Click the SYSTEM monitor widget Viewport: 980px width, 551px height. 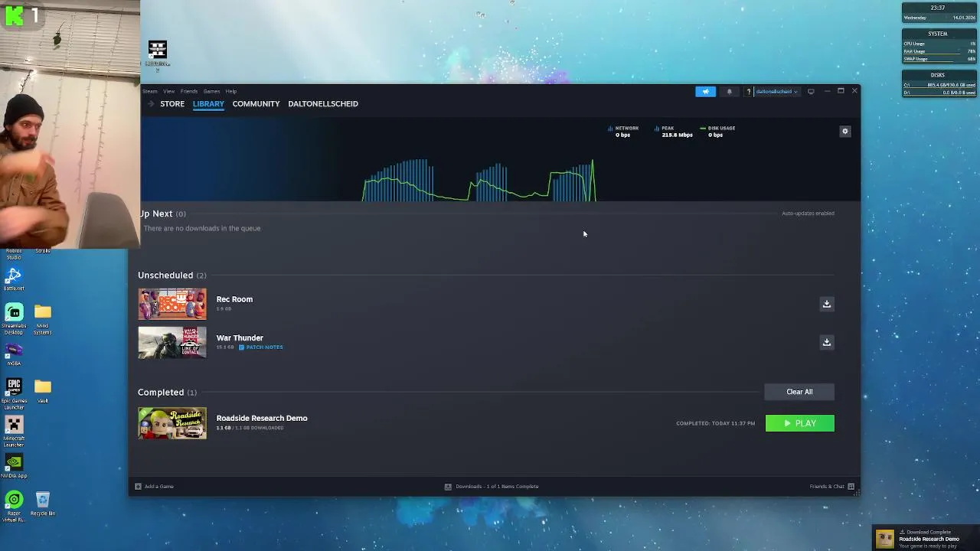coord(939,47)
